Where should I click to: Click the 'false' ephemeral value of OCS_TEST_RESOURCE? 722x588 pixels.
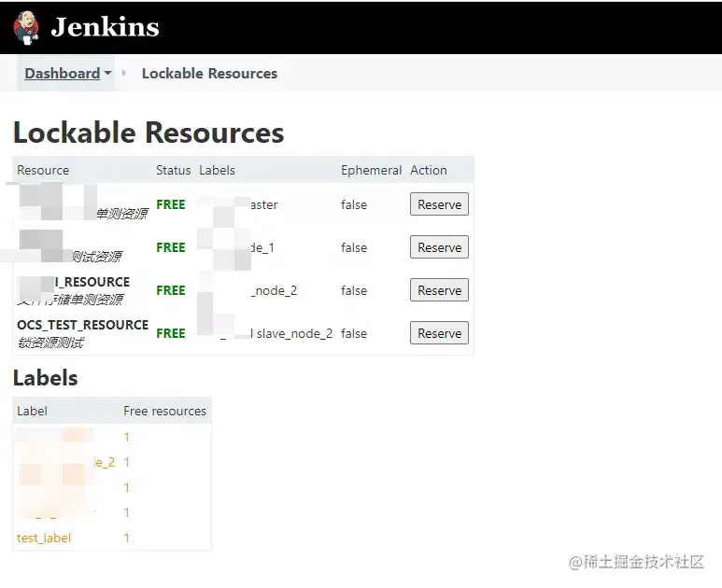click(x=354, y=333)
